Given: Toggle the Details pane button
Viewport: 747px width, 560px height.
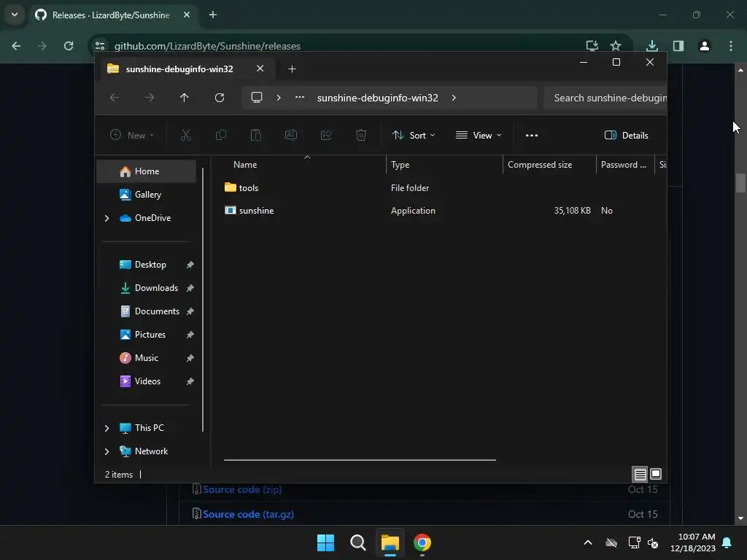Looking at the screenshot, I should click(626, 135).
